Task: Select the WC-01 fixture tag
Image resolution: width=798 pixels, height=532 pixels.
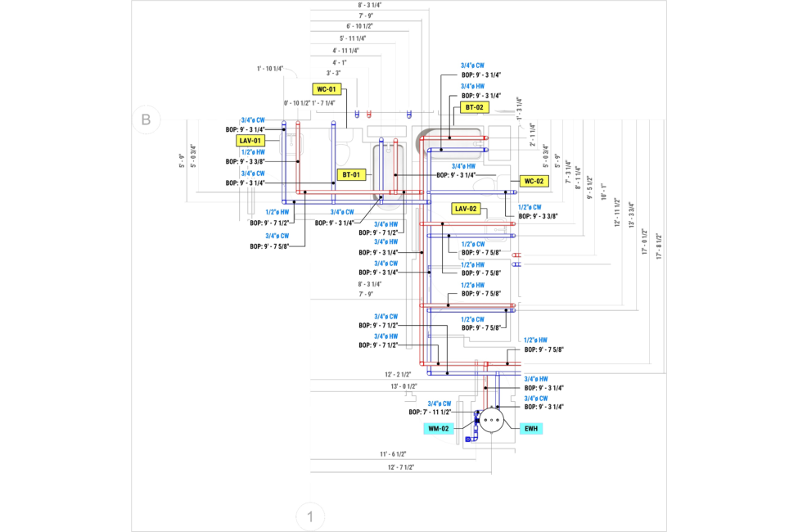Action: coord(326,90)
